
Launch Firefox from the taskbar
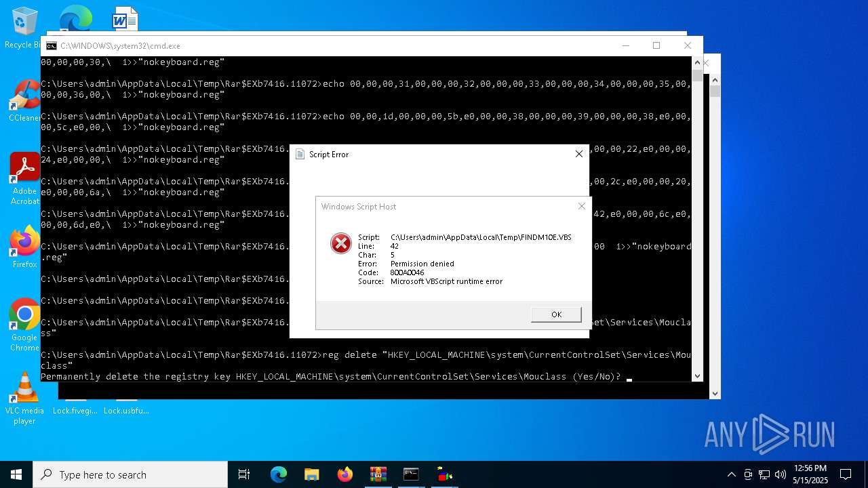click(344, 474)
